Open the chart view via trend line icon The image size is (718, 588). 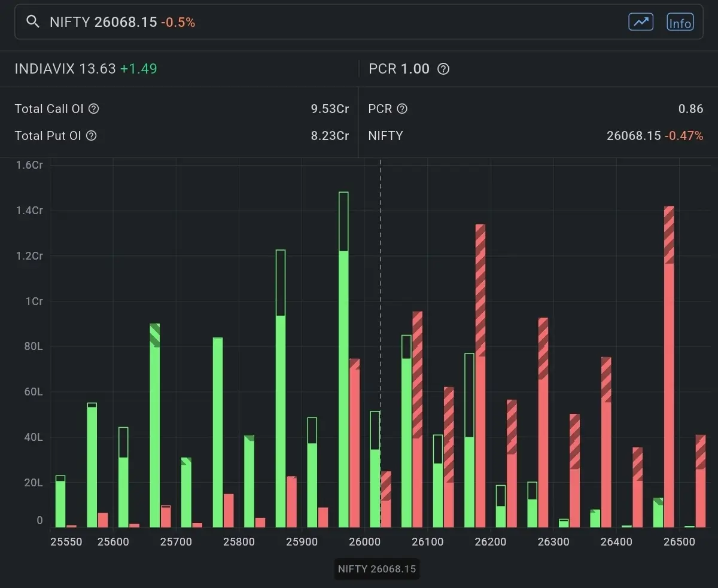coord(640,22)
